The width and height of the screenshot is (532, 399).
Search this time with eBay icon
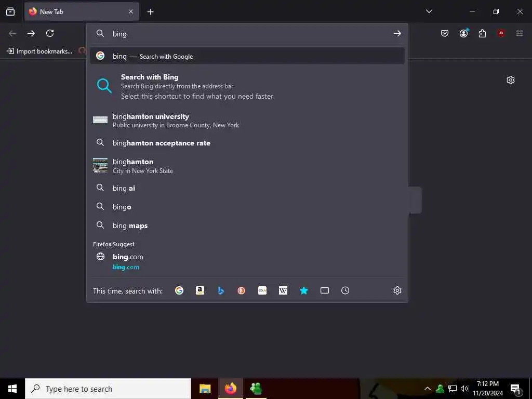(x=262, y=290)
